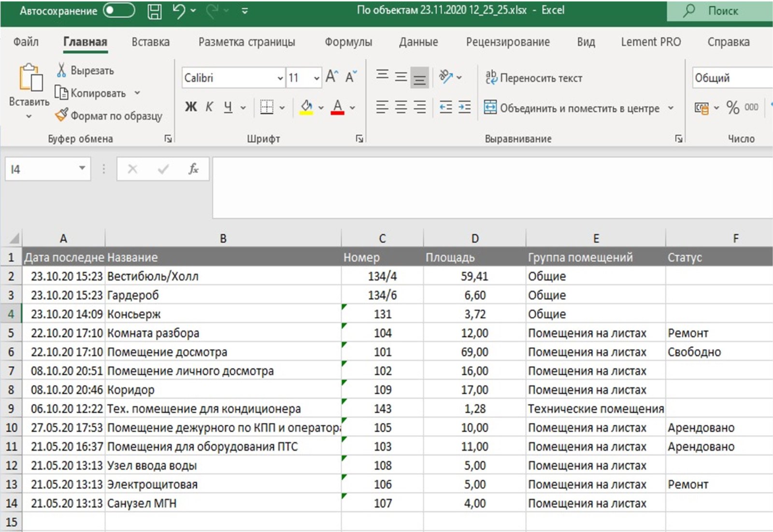Increase indent icon
Screen dimensions: 773x532
464,107
